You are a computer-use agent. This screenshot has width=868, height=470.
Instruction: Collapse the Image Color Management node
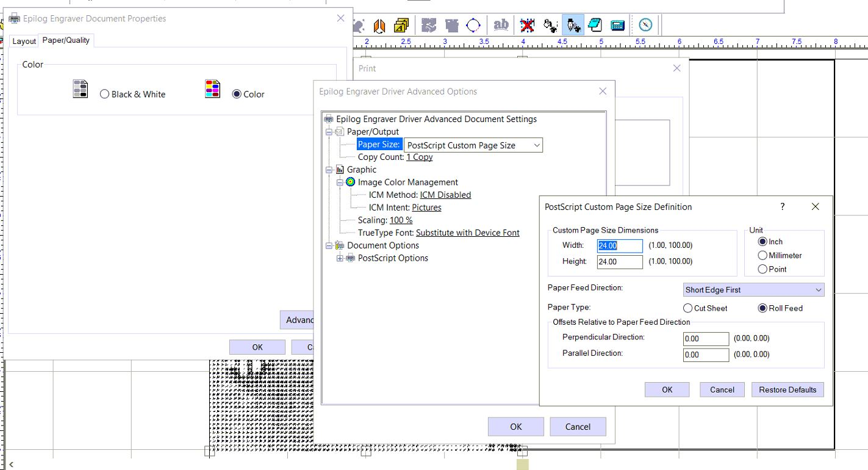click(340, 182)
